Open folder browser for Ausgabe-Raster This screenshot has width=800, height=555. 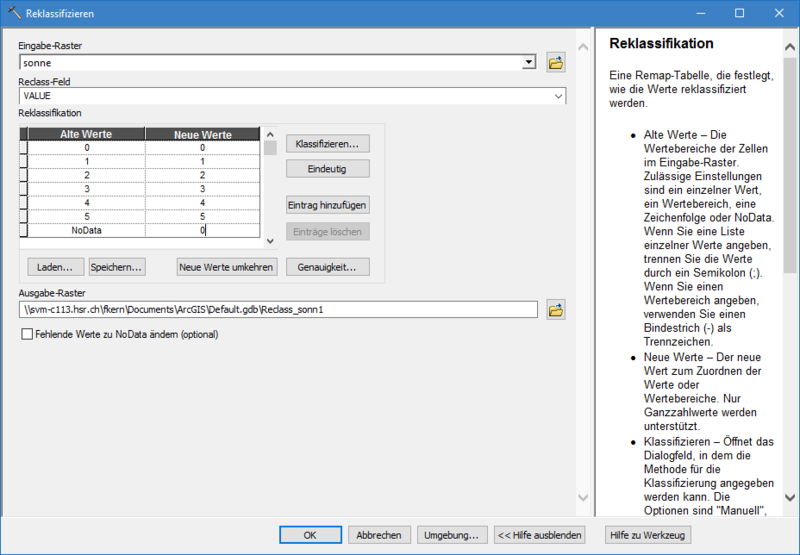[x=556, y=310]
